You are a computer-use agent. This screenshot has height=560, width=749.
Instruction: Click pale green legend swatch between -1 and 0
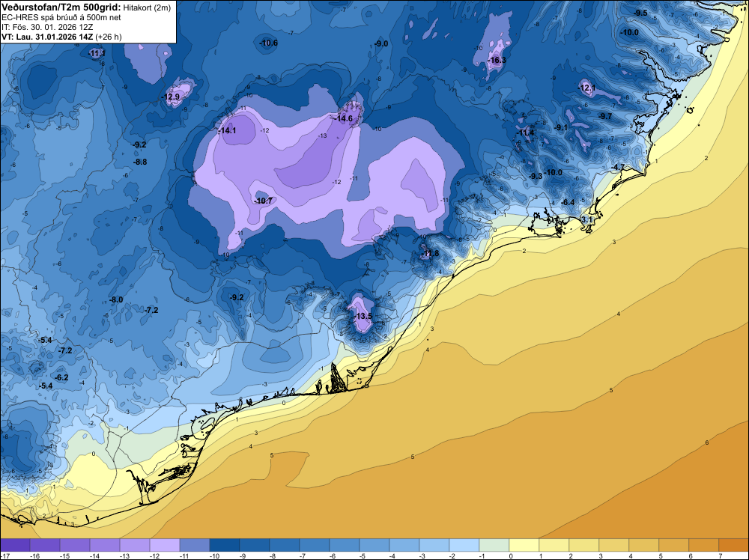click(x=494, y=545)
